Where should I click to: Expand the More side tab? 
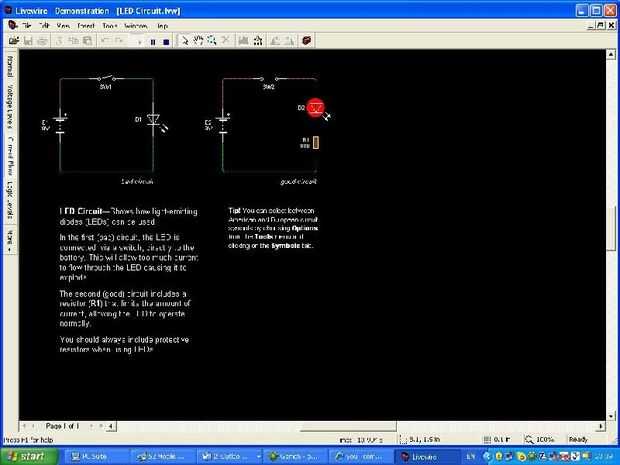10,240
